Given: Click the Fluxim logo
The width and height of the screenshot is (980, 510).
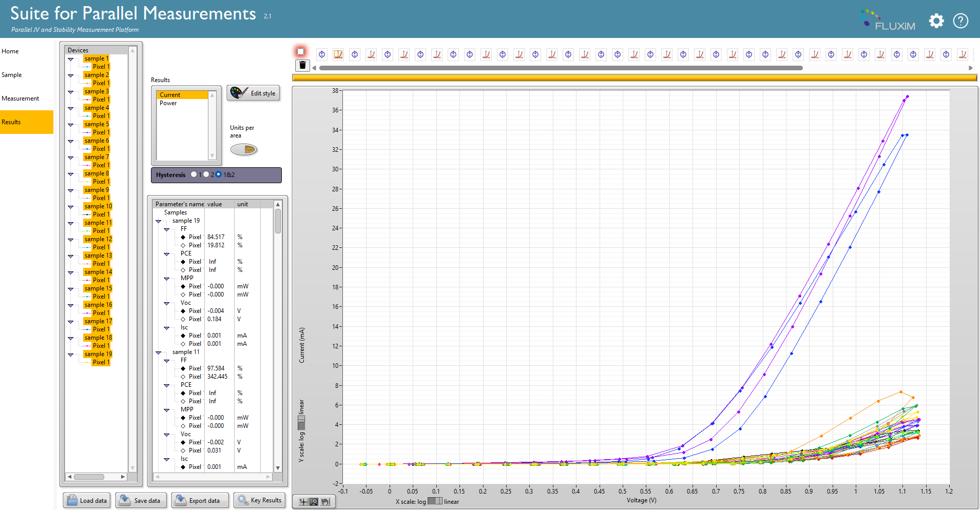Looking at the screenshot, I should (888, 21).
